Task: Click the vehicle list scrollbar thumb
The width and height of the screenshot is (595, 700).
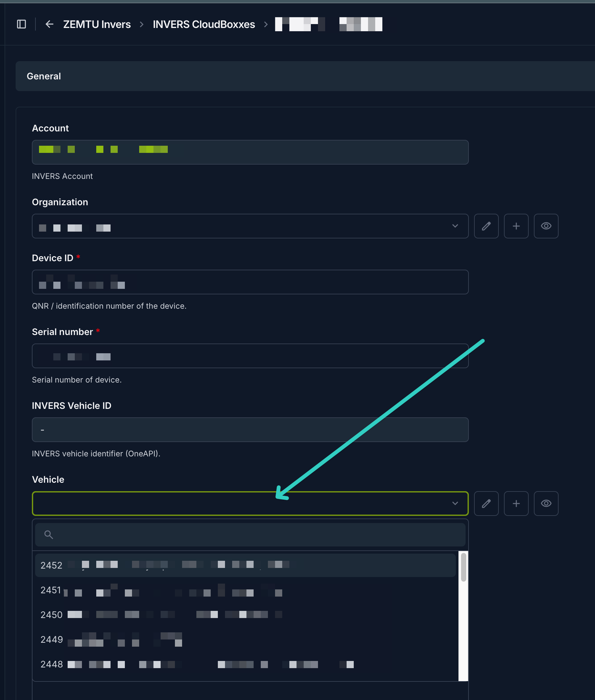Action: coord(463,567)
